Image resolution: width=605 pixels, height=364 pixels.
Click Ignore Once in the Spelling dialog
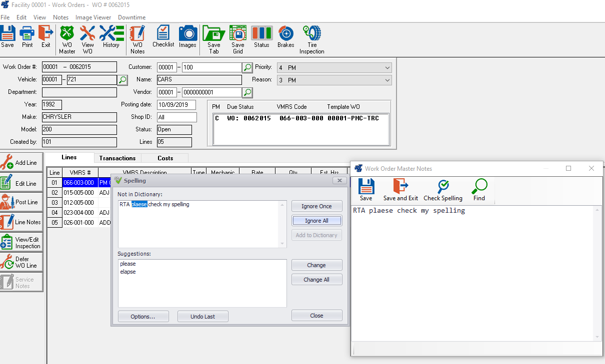point(316,206)
